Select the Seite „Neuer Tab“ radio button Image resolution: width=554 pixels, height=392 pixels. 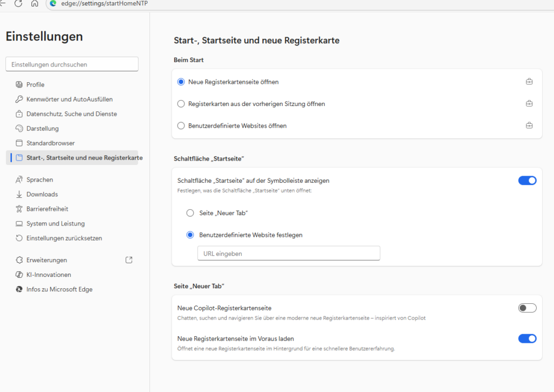[x=190, y=213]
